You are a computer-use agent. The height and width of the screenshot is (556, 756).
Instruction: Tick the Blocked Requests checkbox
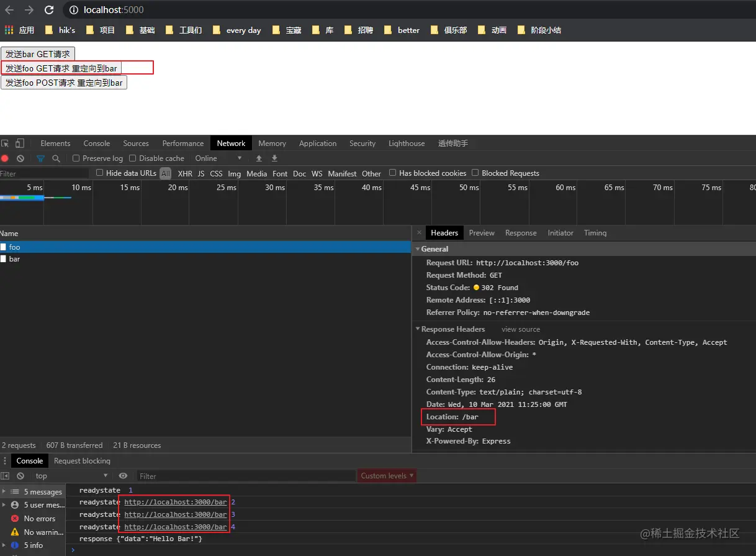coord(475,173)
